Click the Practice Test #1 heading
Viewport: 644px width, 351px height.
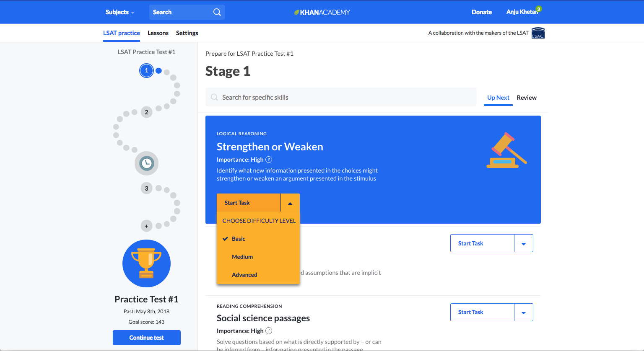tap(146, 299)
